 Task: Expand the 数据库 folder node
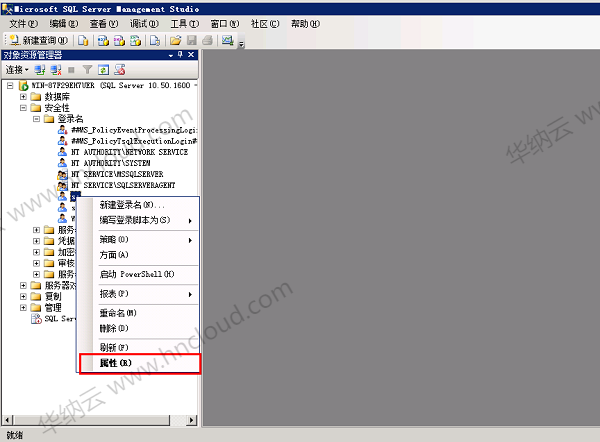click(23, 96)
